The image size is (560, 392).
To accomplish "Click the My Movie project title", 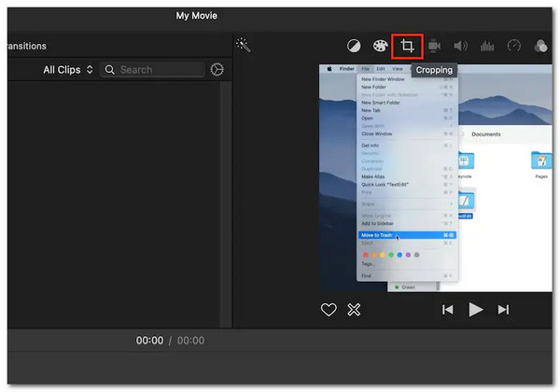I will click(196, 16).
